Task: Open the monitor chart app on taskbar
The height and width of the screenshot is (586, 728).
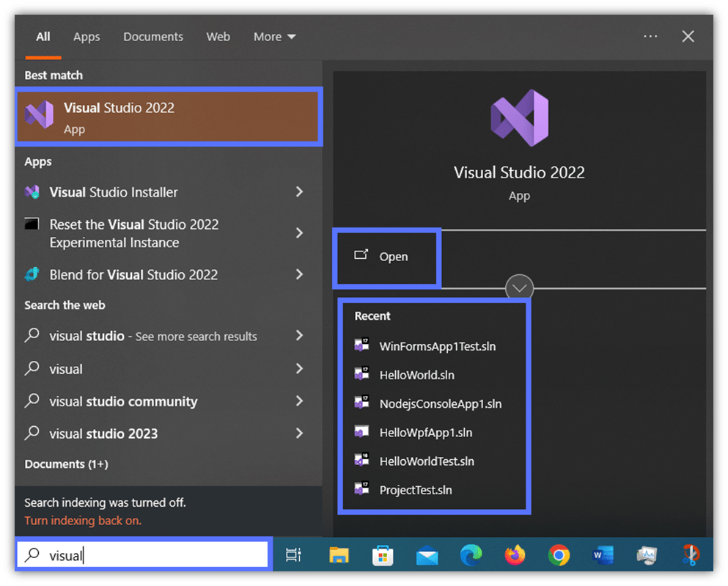Action: point(647,555)
